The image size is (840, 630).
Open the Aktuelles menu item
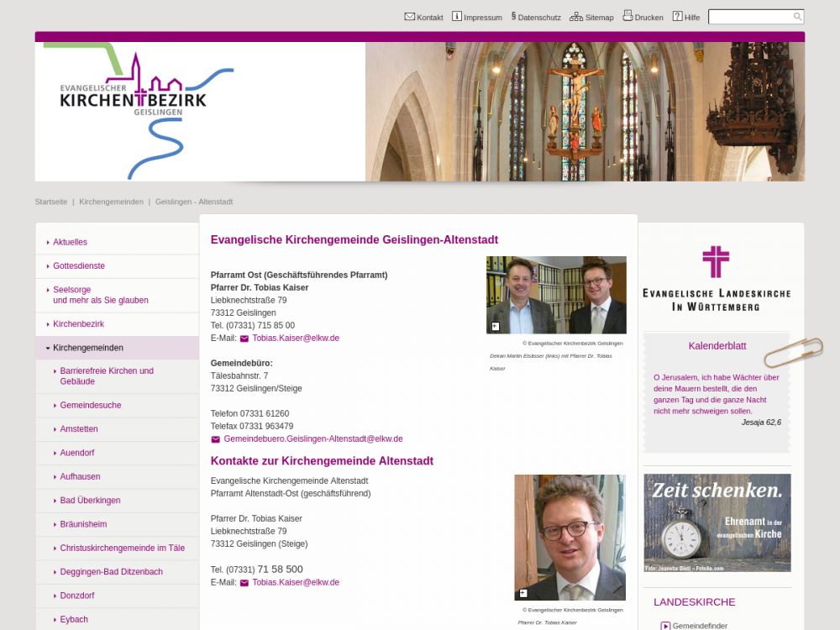(70, 242)
